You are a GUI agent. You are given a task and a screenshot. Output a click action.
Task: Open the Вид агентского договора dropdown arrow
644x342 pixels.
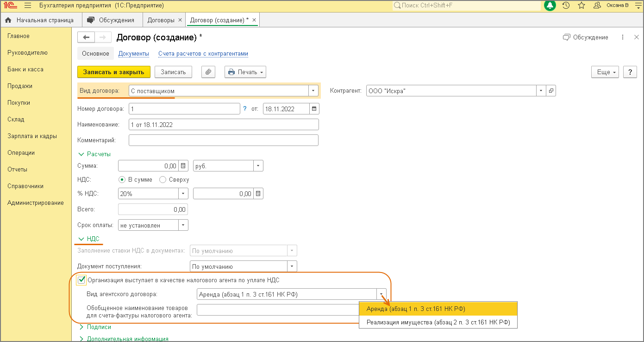pyautogui.click(x=381, y=294)
